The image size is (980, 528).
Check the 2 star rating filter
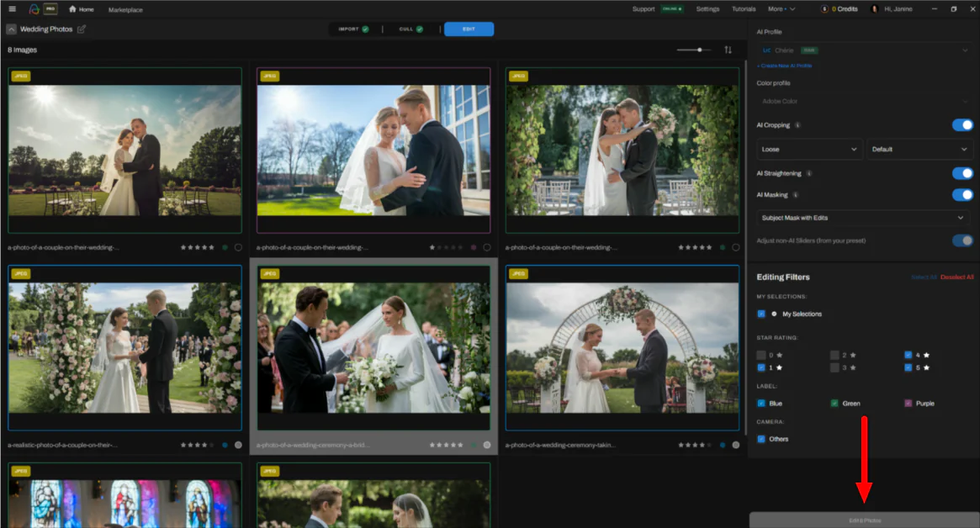(x=834, y=355)
